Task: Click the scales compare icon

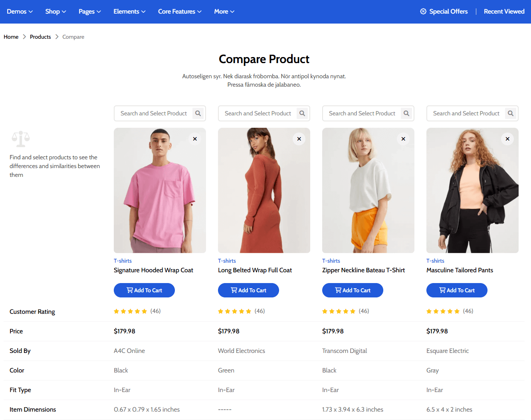Action: tap(21, 139)
